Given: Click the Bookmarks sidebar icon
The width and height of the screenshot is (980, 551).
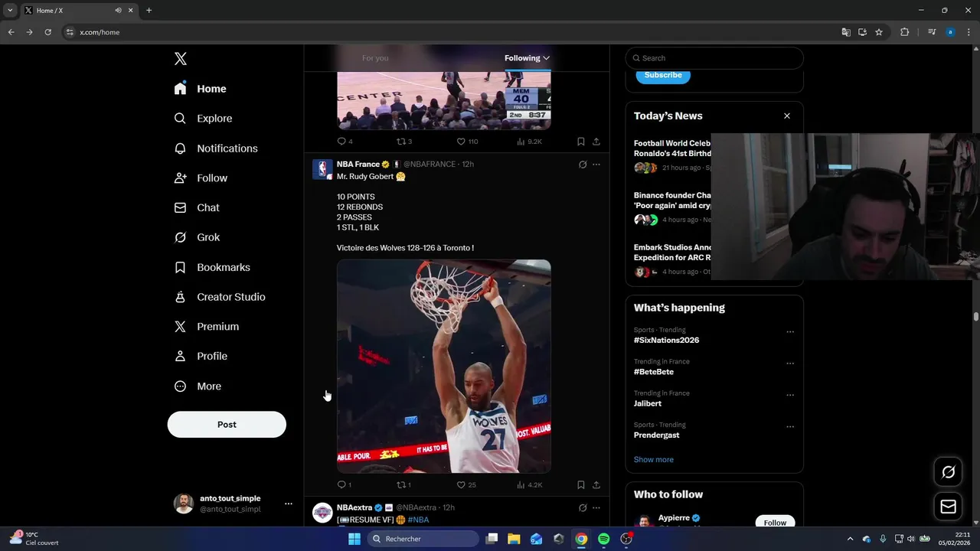Looking at the screenshot, I should [x=180, y=267].
